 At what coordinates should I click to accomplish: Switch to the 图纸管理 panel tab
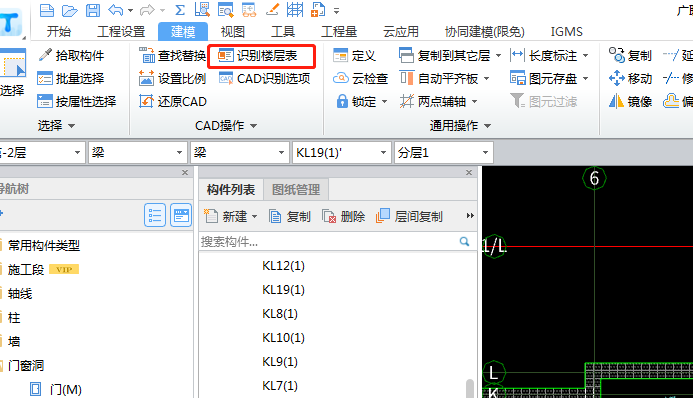[x=296, y=190]
